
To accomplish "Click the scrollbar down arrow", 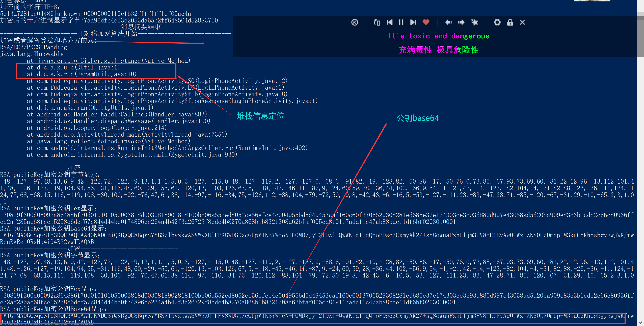I will tap(640, 322).
